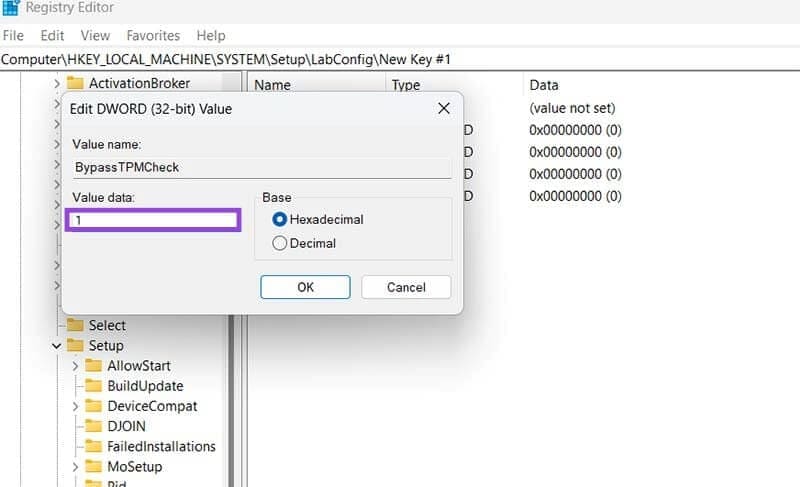Click the registry path address bar

(x=400, y=59)
